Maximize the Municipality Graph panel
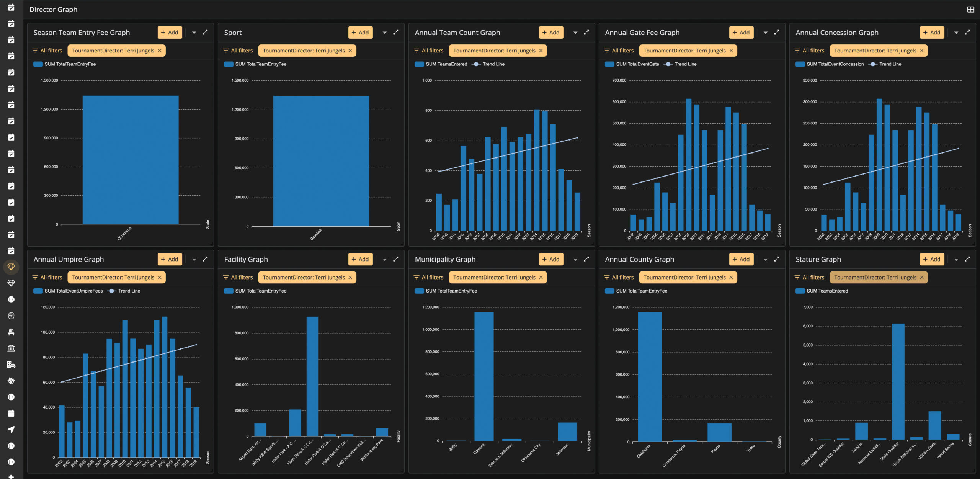This screenshot has width=980, height=479. pos(586,259)
